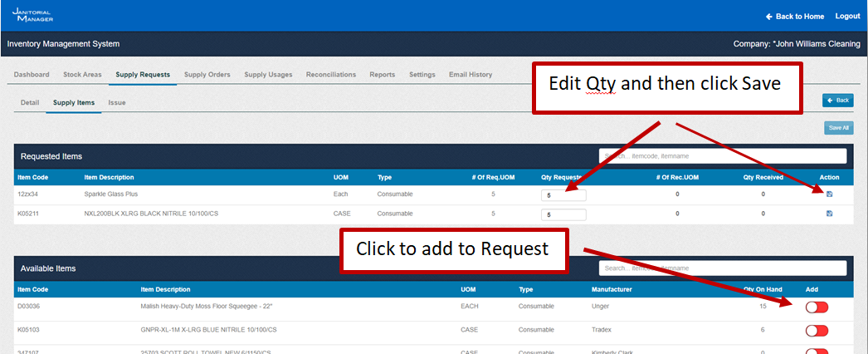
Task: Select the Detail sub-tab
Action: click(30, 103)
